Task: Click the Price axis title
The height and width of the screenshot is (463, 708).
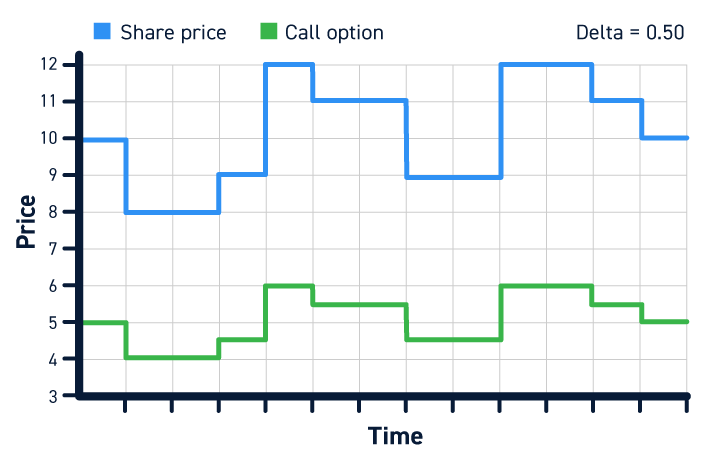Action: [x=26, y=222]
